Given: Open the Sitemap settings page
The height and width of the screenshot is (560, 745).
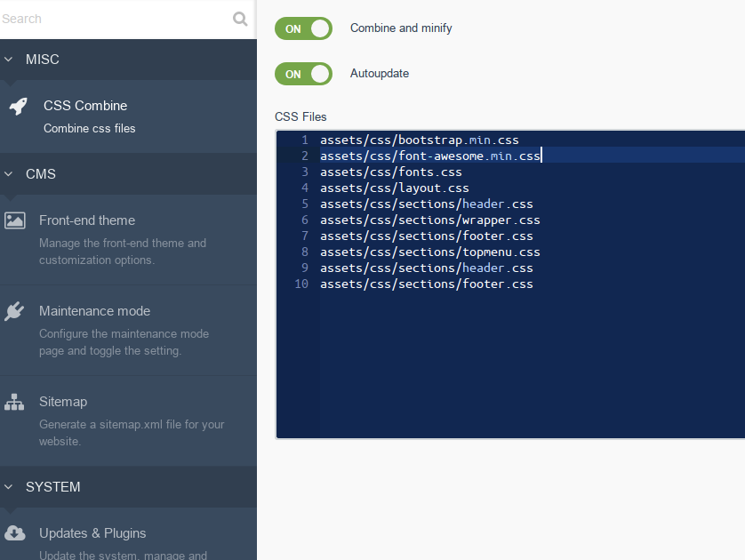Looking at the screenshot, I should [x=128, y=421].
